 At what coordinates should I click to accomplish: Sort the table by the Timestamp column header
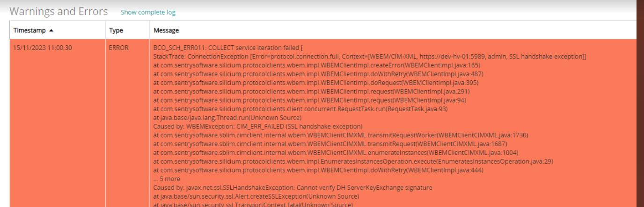(x=29, y=30)
